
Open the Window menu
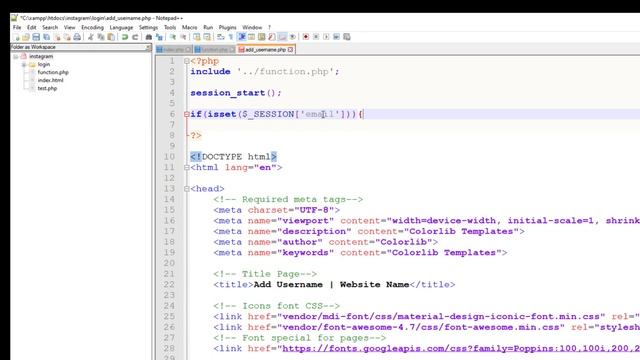(252, 27)
